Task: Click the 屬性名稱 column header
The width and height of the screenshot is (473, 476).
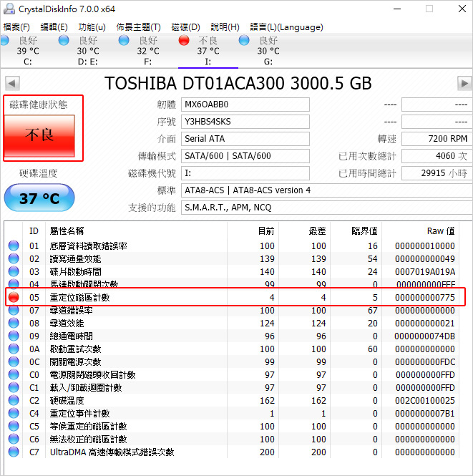Action: pyautogui.click(x=67, y=231)
